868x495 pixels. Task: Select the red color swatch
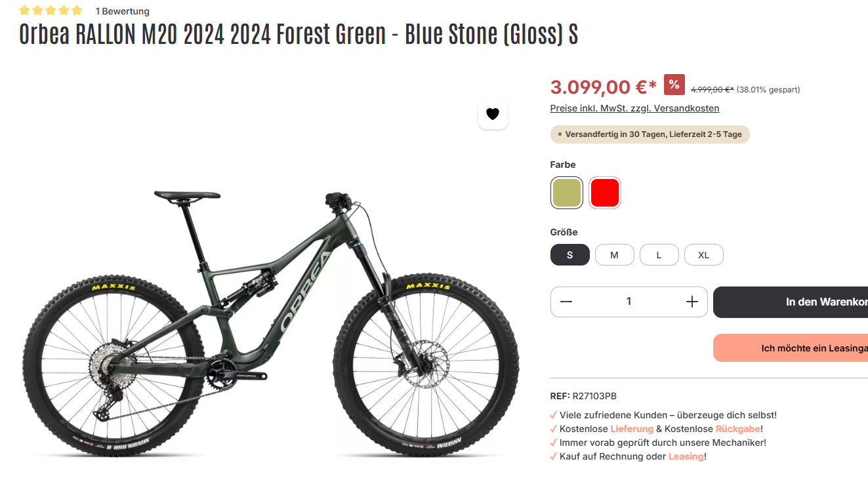click(x=605, y=193)
